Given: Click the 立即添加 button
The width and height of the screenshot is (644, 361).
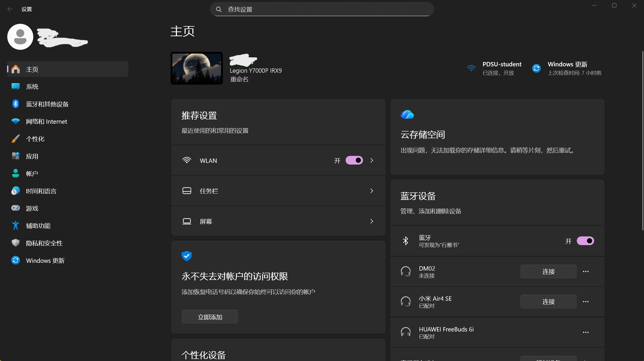Looking at the screenshot, I should 210,317.
